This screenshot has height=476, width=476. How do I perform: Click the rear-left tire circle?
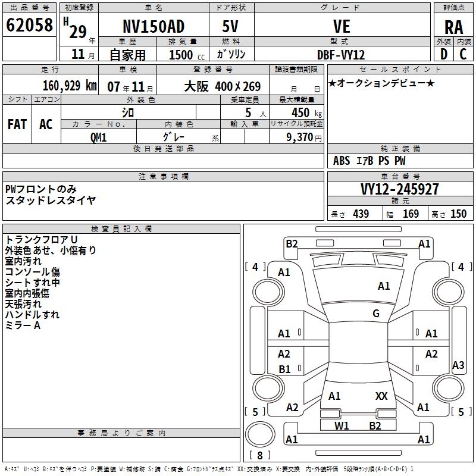click(268, 389)
